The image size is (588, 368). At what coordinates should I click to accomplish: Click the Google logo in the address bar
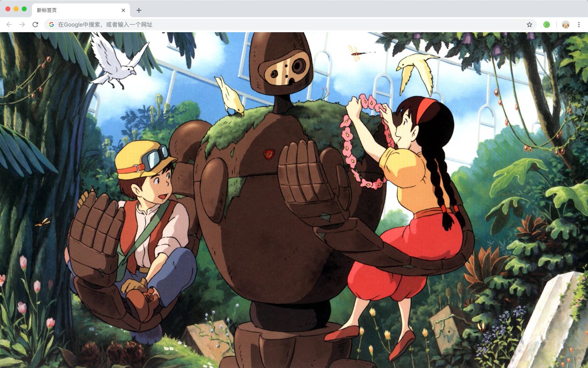coord(51,24)
